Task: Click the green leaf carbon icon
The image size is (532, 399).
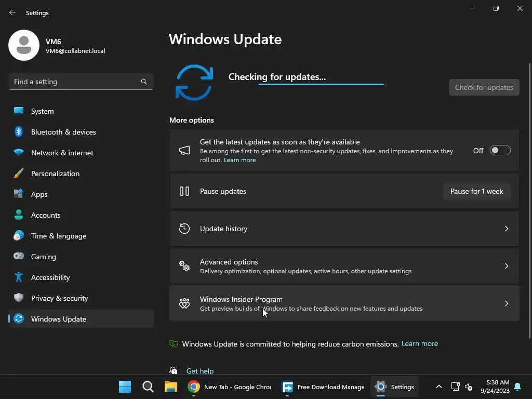Action: tap(174, 344)
